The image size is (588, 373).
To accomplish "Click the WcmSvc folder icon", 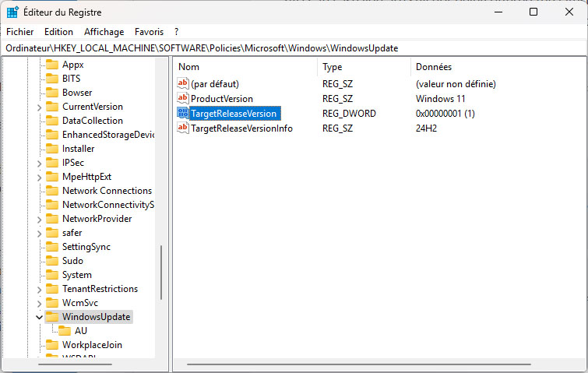I will point(52,303).
